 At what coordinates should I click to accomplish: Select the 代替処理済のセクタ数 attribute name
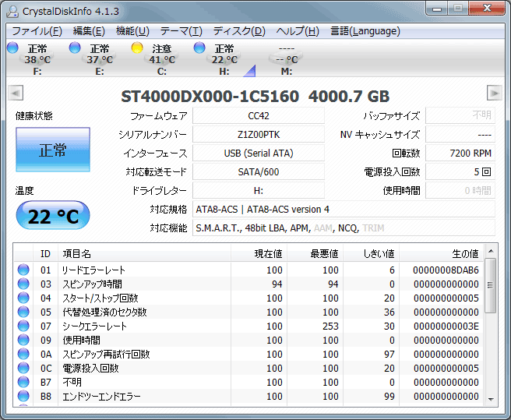click(104, 312)
